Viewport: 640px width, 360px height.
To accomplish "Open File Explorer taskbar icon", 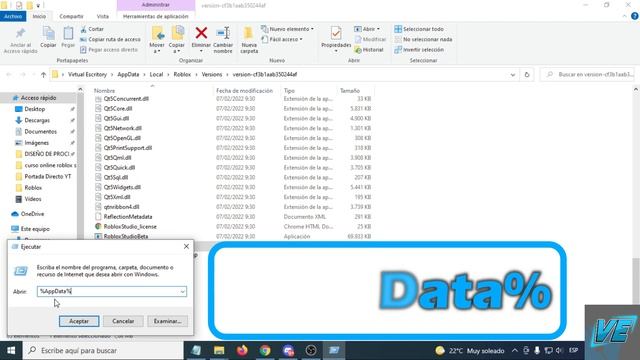I will (x=219, y=351).
